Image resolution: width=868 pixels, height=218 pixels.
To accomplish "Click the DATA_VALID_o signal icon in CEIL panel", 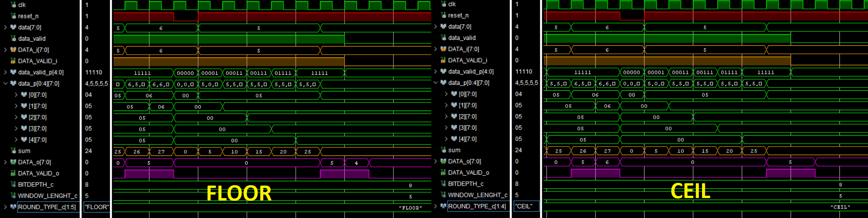I will point(443,172).
